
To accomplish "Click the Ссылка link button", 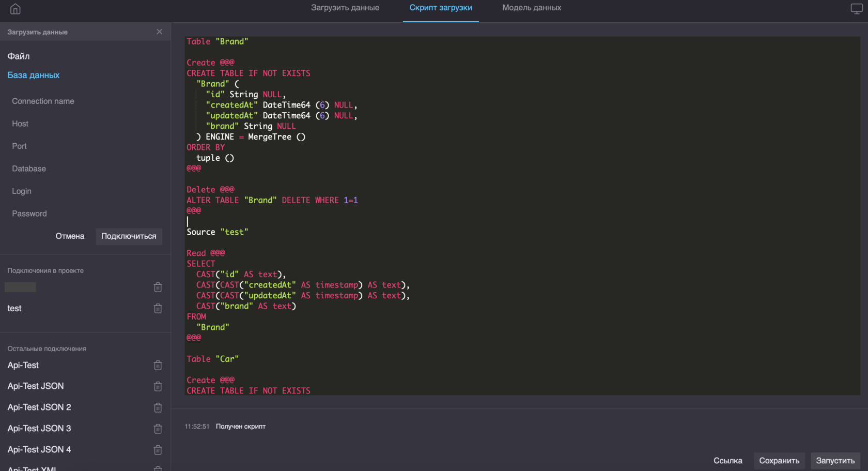I will coord(728,461).
